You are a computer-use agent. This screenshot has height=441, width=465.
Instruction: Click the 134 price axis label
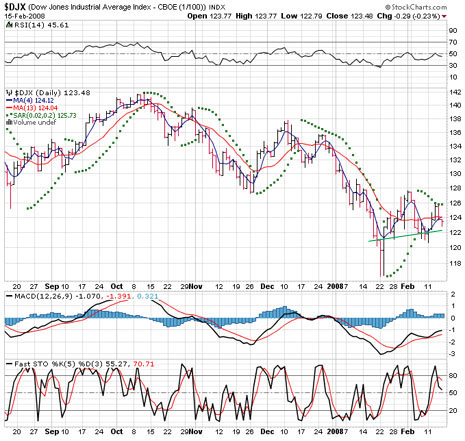click(x=455, y=146)
